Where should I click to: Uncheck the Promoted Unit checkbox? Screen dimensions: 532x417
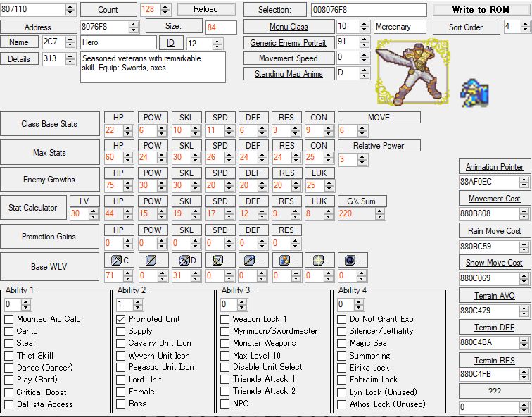point(120,319)
